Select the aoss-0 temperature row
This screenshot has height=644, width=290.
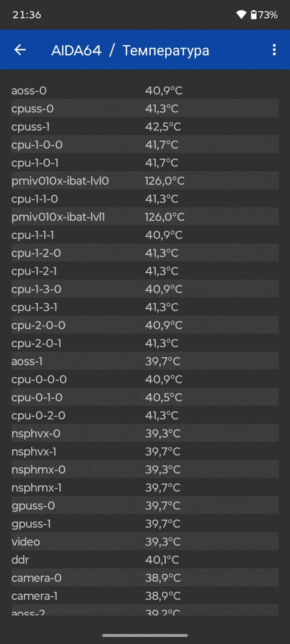click(145, 91)
